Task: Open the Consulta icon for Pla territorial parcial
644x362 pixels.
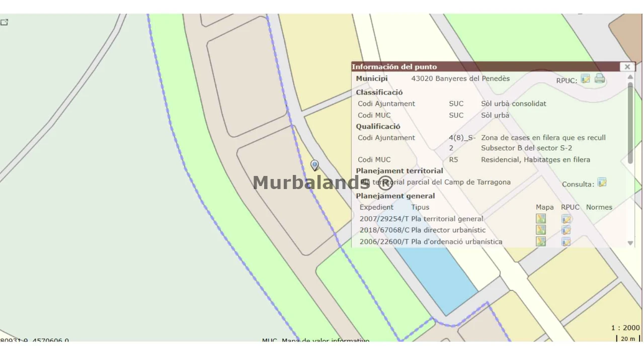Action: click(x=602, y=182)
